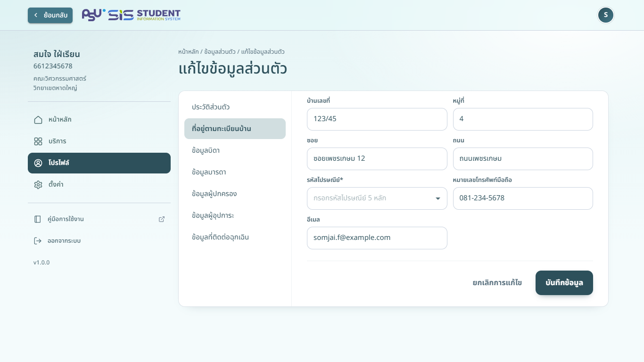
Task: Go to หน้าหลัก in the sidebar
Action: pos(99,120)
